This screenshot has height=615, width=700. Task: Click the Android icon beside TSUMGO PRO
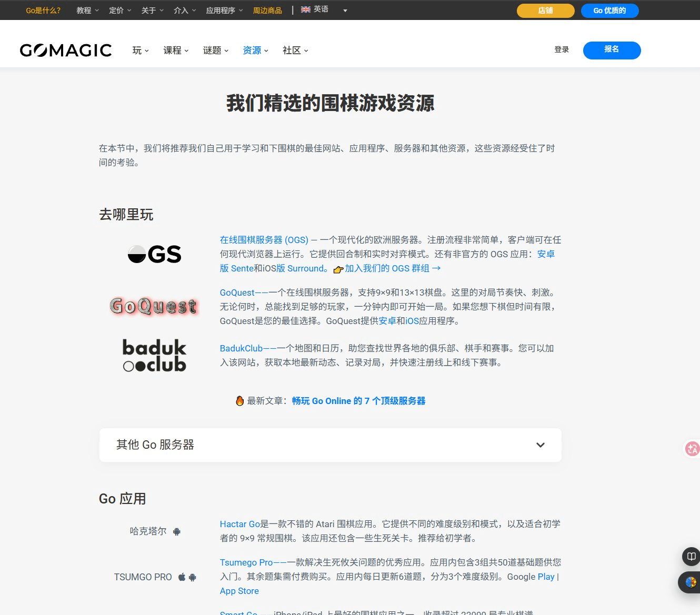coord(193,577)
